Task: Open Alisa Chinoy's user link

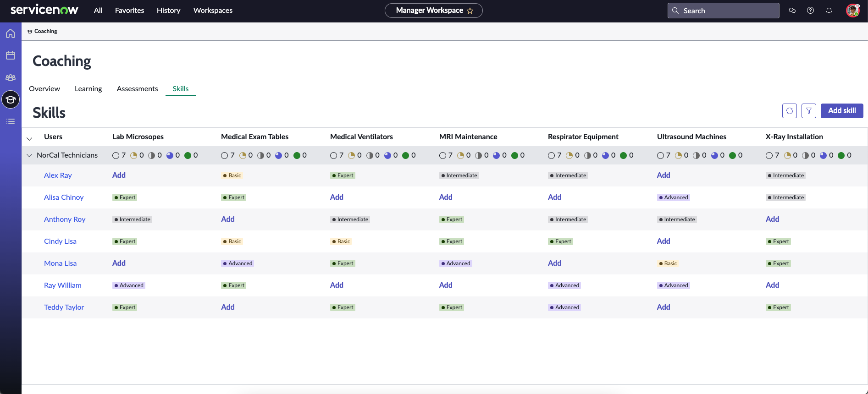Action: pyautogui.click(x=64, y=197)
